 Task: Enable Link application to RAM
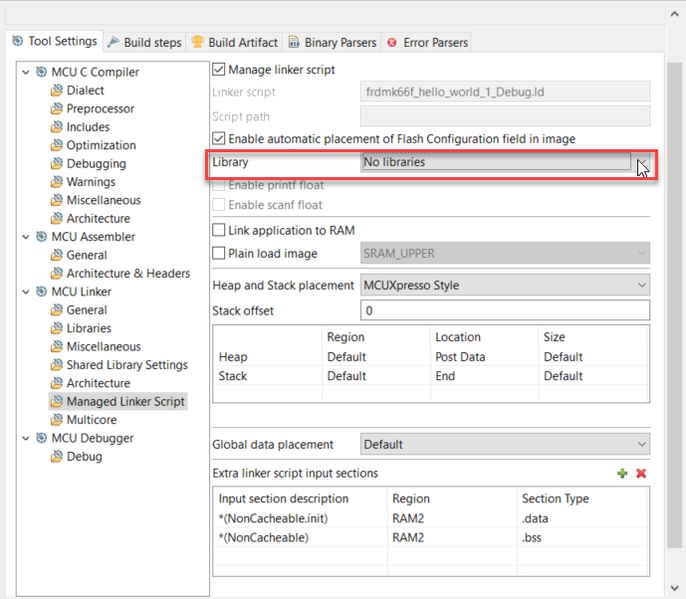220,231
